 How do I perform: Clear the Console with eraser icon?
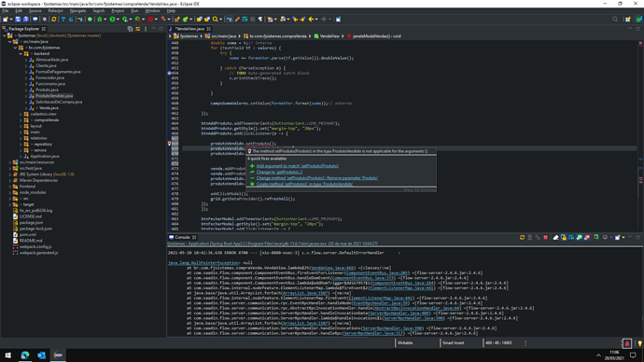[x=555, y=237]
